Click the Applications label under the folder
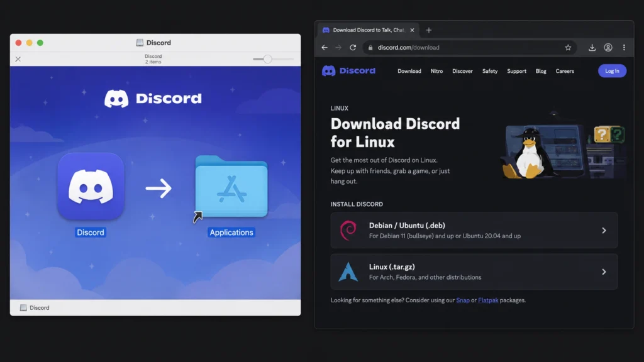 coord(231,233)
